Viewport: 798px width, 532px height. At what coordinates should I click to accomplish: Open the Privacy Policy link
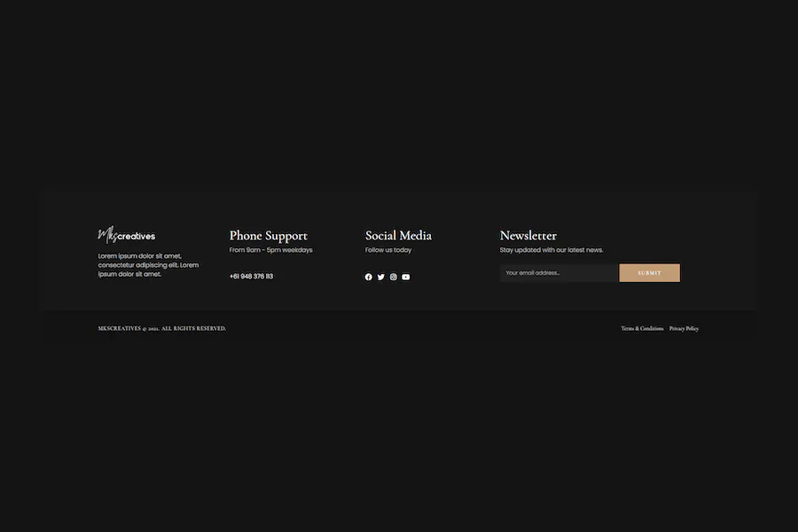click(684, 328)
